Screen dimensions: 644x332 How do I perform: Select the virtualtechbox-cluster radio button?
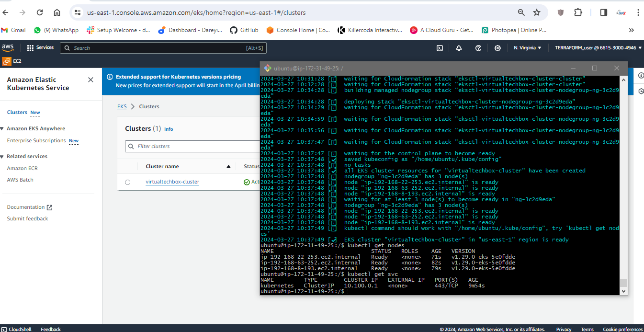point(127,182)
